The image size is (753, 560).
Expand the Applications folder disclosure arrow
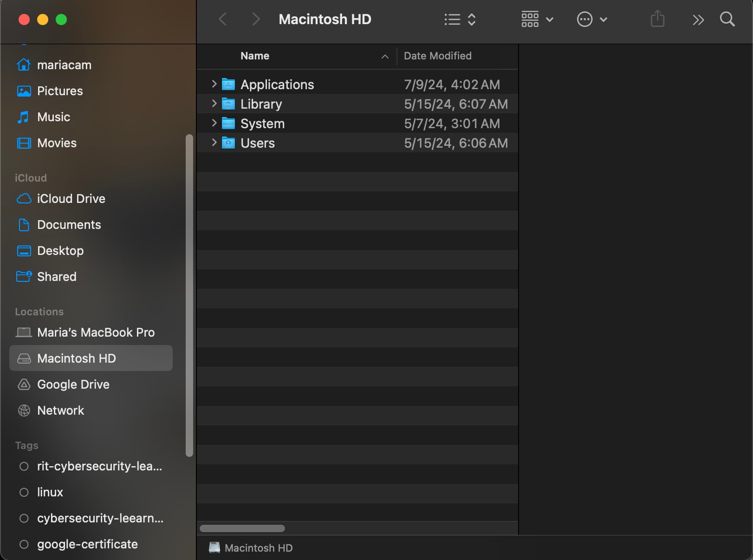click(214, 84)
